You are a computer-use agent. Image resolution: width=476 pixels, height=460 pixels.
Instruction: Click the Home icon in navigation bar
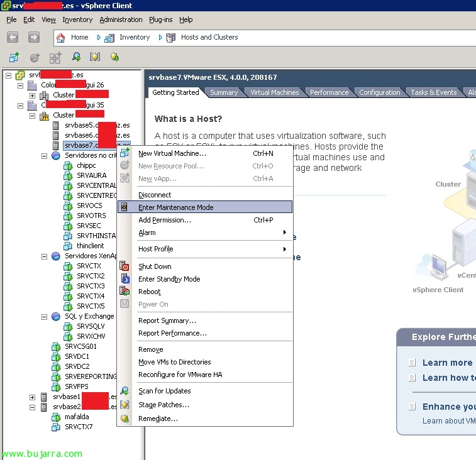pos(61,38)
